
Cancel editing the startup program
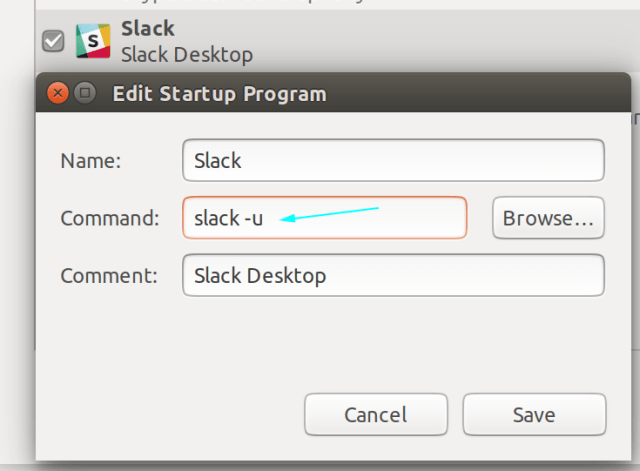click(375, 414)
